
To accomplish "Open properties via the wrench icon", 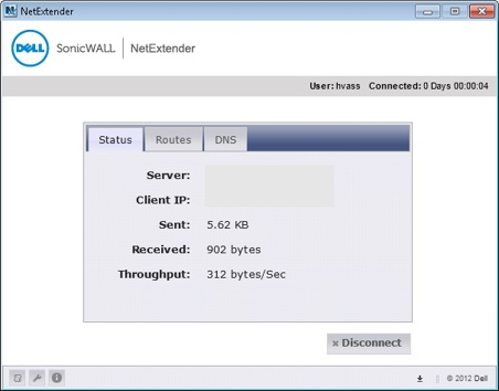I will coord(37,378).
